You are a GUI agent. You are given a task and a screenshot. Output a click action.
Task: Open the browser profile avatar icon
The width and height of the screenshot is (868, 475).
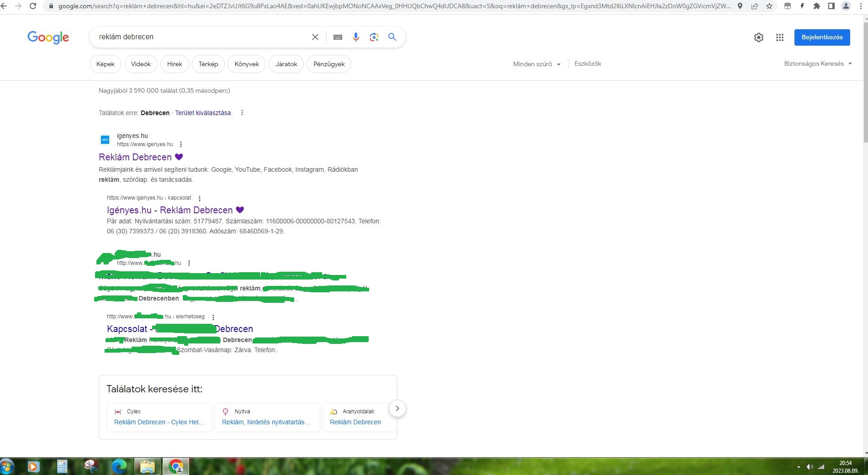846,6
